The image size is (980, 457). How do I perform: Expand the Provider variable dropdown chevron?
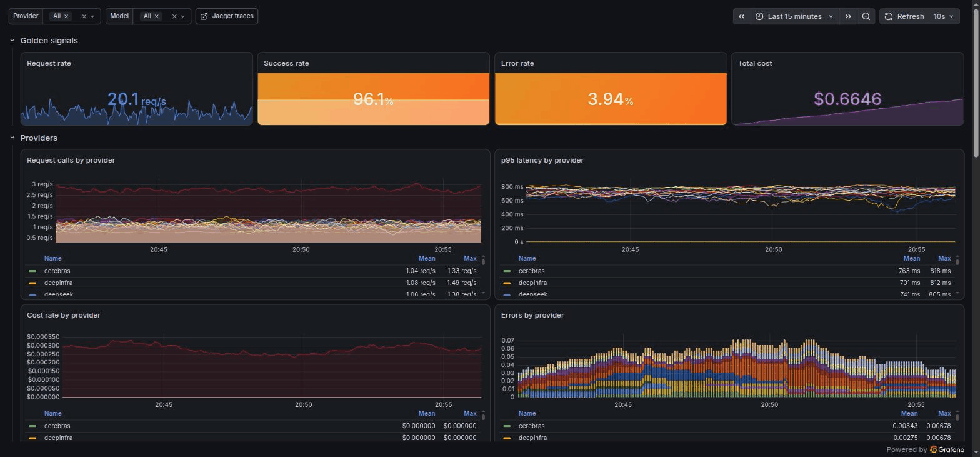pos(92,16)
